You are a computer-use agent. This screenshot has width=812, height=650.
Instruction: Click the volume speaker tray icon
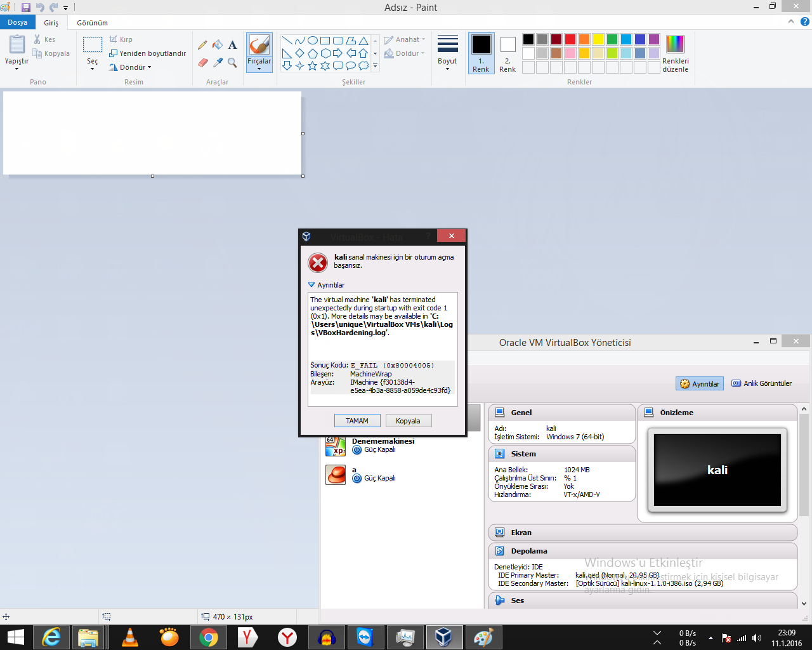pos(757,638)
